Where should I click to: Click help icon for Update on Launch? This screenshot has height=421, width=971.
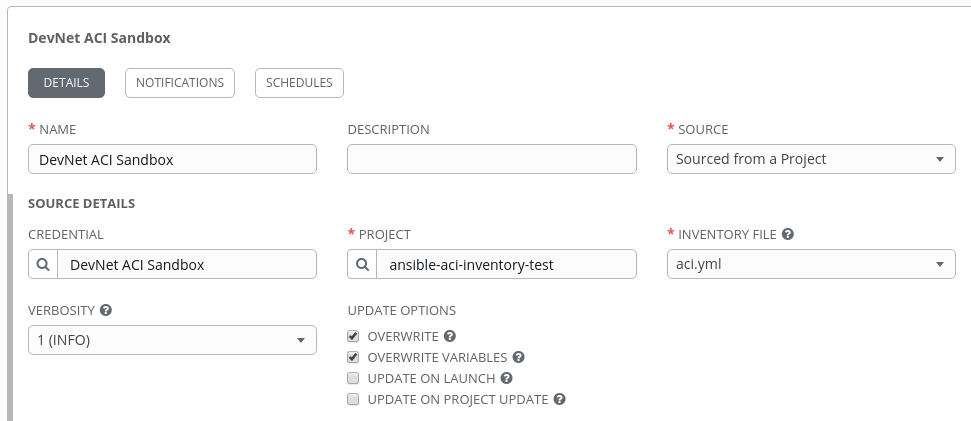507,378
